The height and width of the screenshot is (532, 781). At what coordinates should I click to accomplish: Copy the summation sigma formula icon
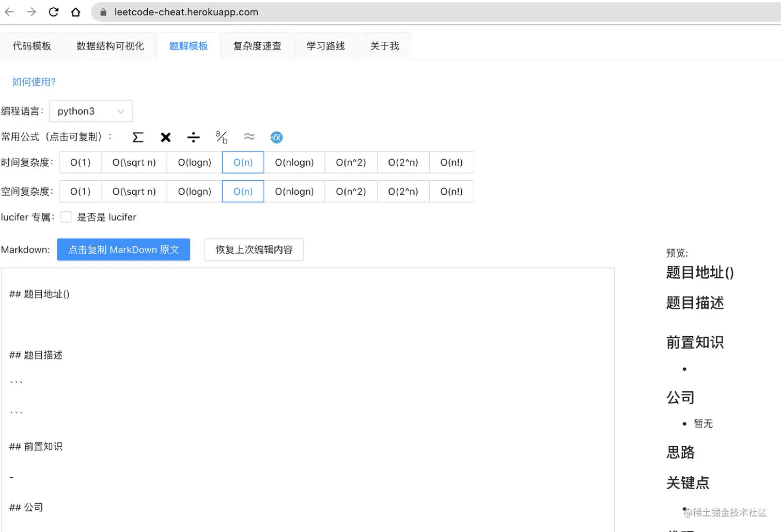tap(138, 137)
